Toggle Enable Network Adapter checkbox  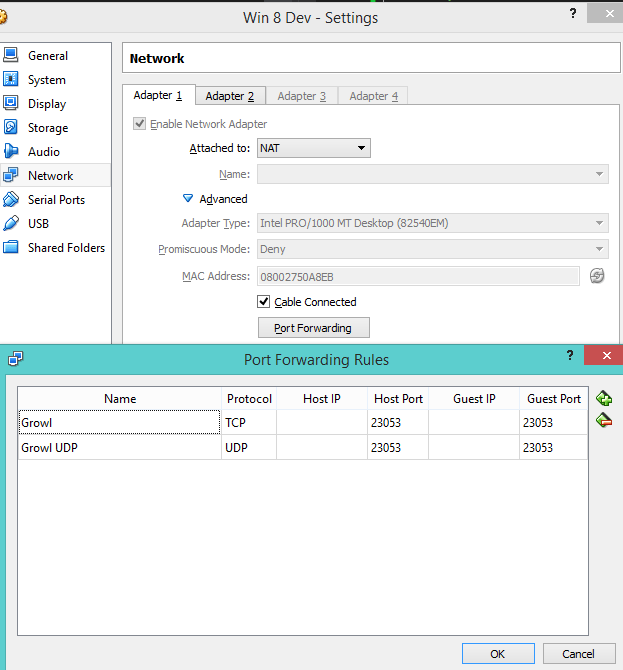coord(140,124)
